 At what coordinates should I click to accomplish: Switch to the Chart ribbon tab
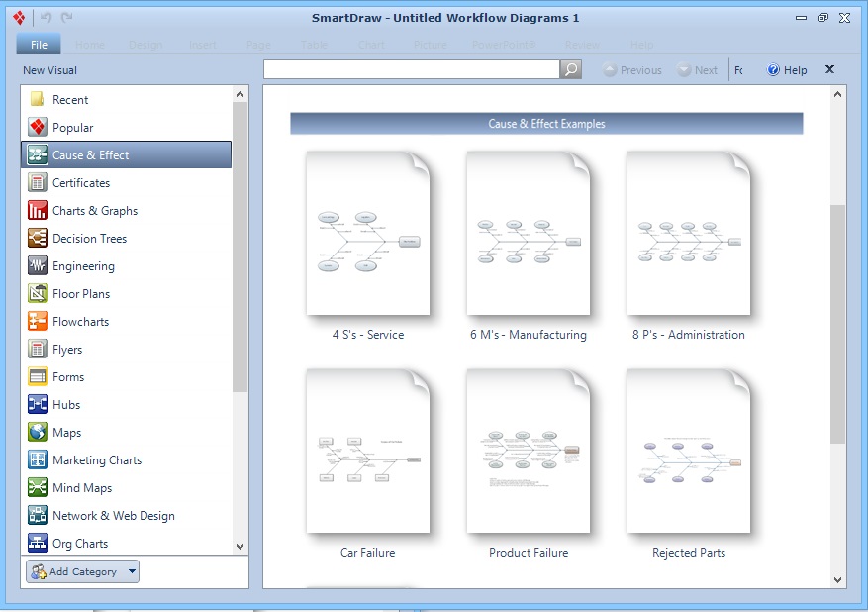[371, 45]
